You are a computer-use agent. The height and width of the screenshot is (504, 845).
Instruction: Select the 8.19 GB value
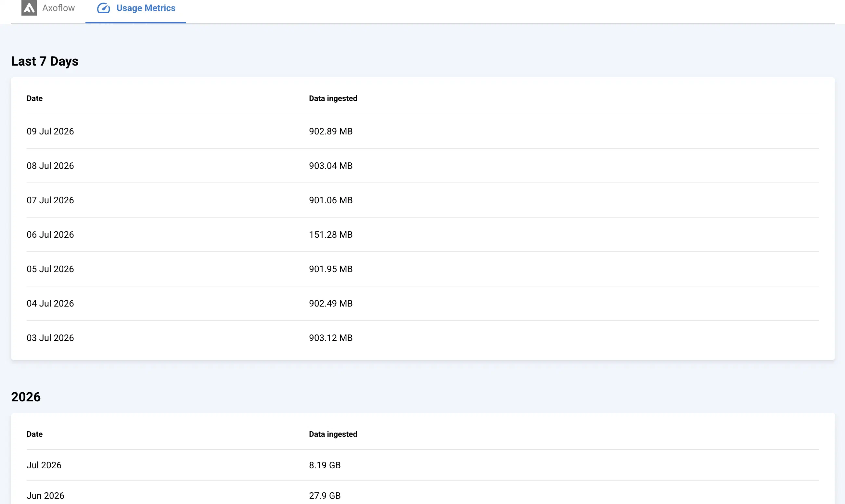pyautogui.click(x=325, y=465)
